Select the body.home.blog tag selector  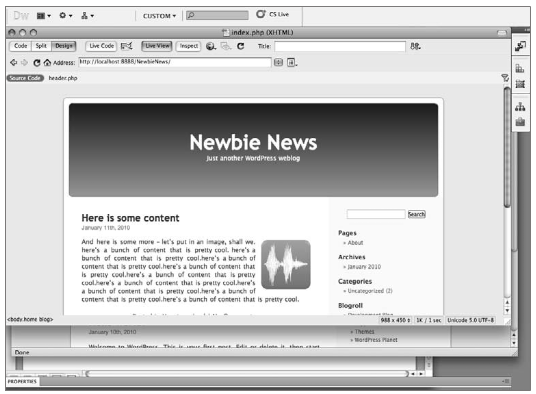30,319
